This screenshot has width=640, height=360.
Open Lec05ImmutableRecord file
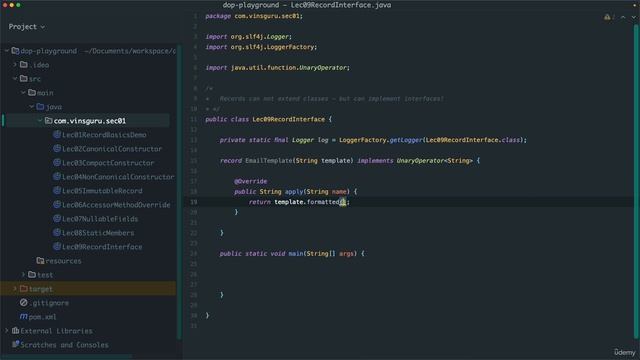102,191
